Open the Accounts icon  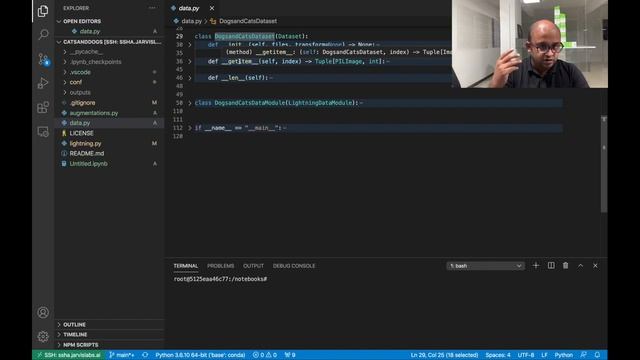click(x=43, y=313)
